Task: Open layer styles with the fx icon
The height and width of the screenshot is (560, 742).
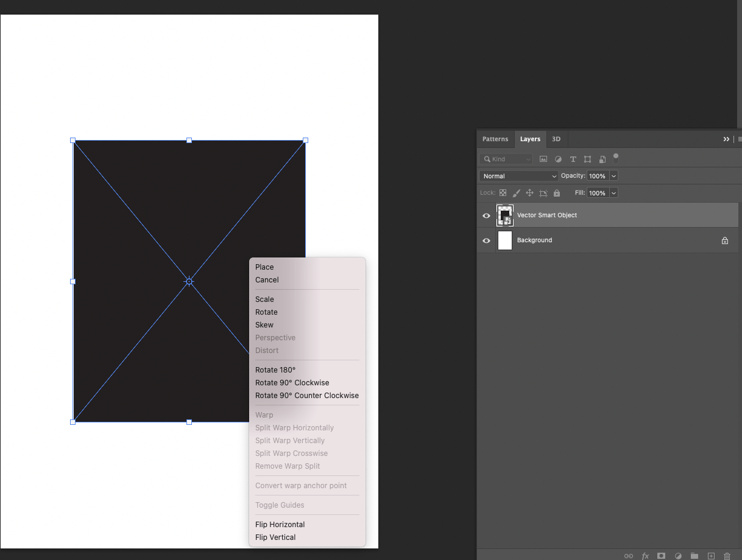Action: click(645, 556)
